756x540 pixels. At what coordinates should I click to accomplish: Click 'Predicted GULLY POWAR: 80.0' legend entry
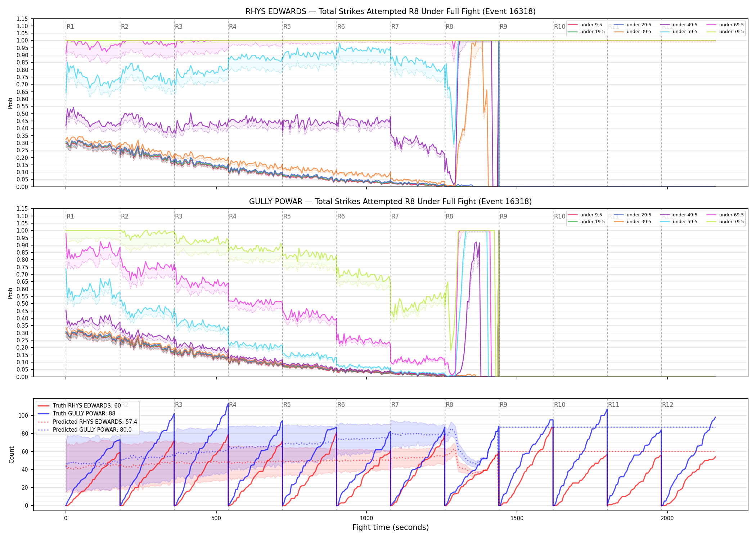point(85,430)
